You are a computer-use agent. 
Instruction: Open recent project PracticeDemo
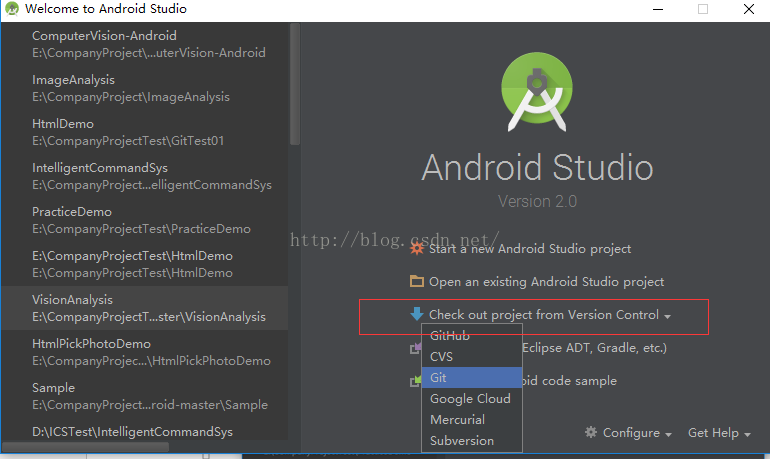[145, 220]
